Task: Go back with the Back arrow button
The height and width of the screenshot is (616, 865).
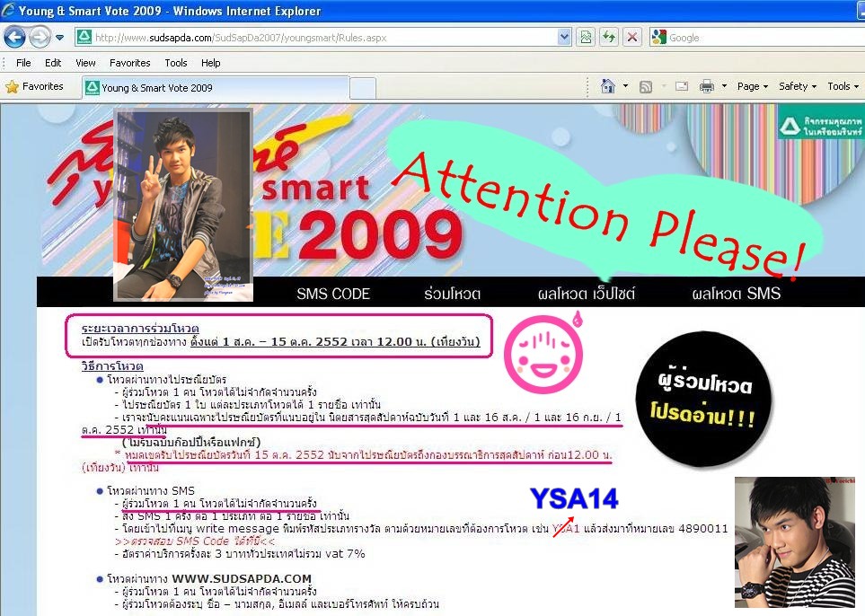Action: point(15,38)
